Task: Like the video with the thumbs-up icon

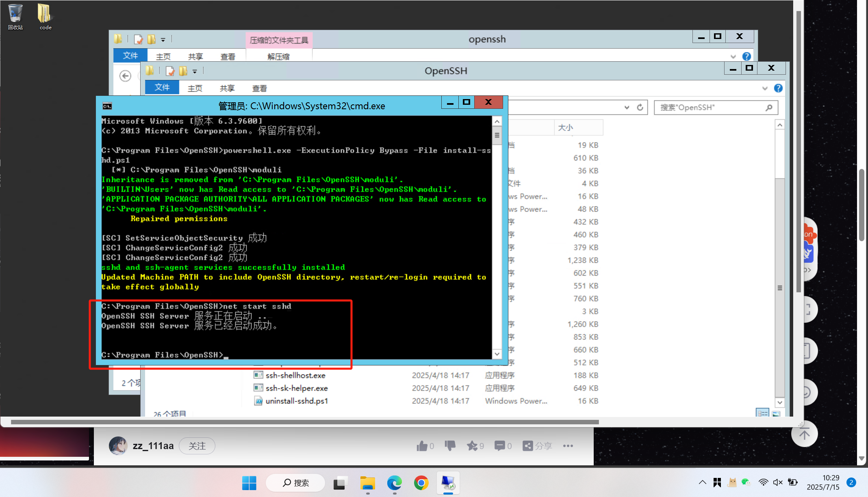Action: pyautogui.click(x=423, y=445)
